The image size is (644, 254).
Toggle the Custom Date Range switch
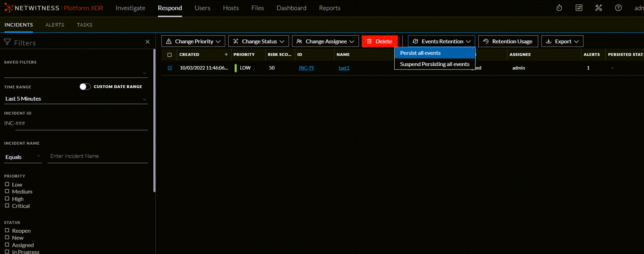(85, 87)
